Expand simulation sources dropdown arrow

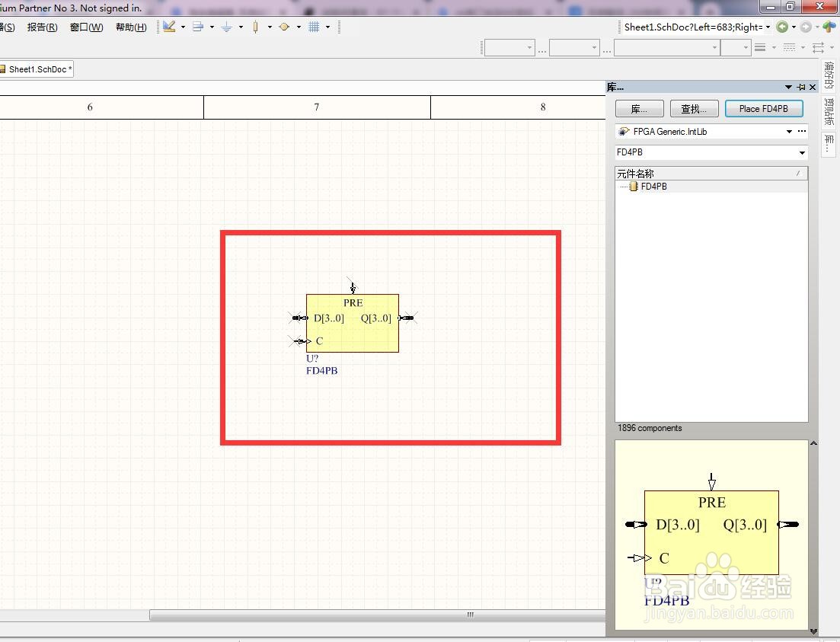[299, 27]
